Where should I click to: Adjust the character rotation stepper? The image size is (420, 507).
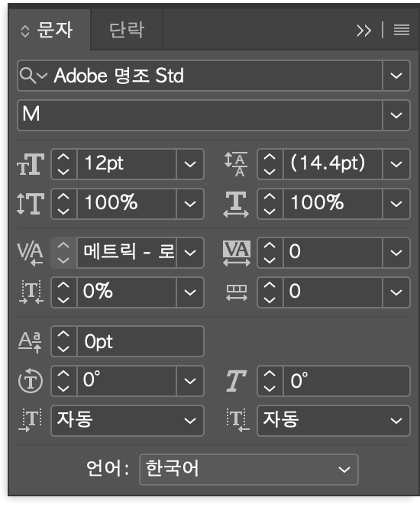63,381
